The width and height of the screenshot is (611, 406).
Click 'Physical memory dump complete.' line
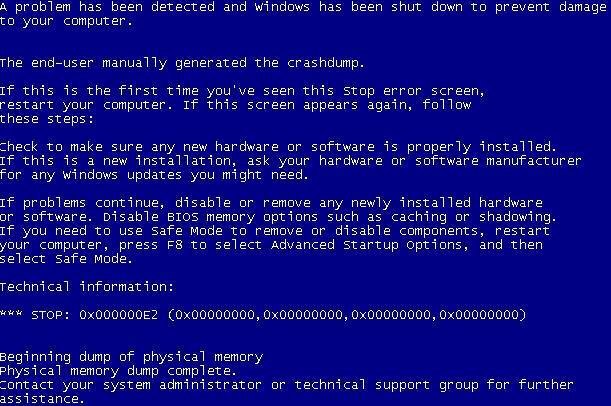118,371
